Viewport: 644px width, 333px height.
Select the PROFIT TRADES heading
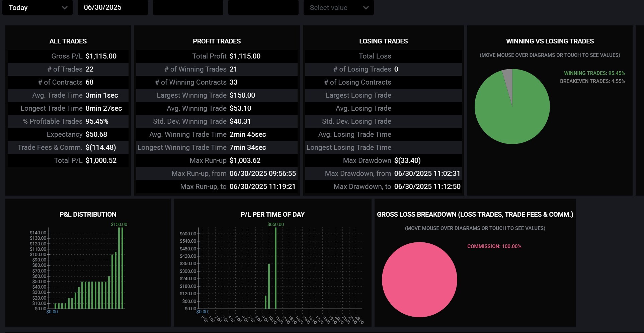(x=217, y=41)
